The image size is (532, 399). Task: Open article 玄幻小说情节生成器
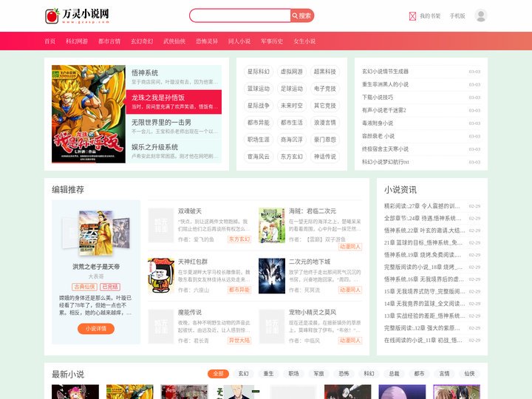[385, 72]
